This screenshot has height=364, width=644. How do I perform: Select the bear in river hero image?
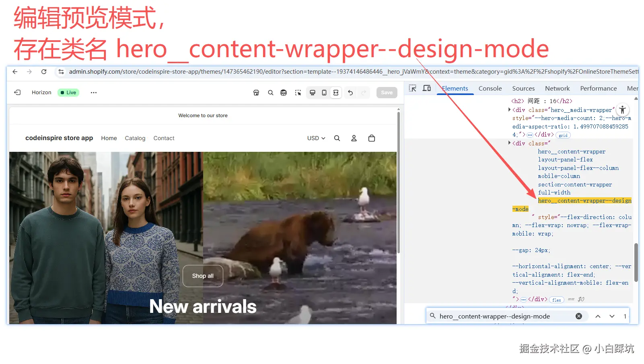pos(300,238)
